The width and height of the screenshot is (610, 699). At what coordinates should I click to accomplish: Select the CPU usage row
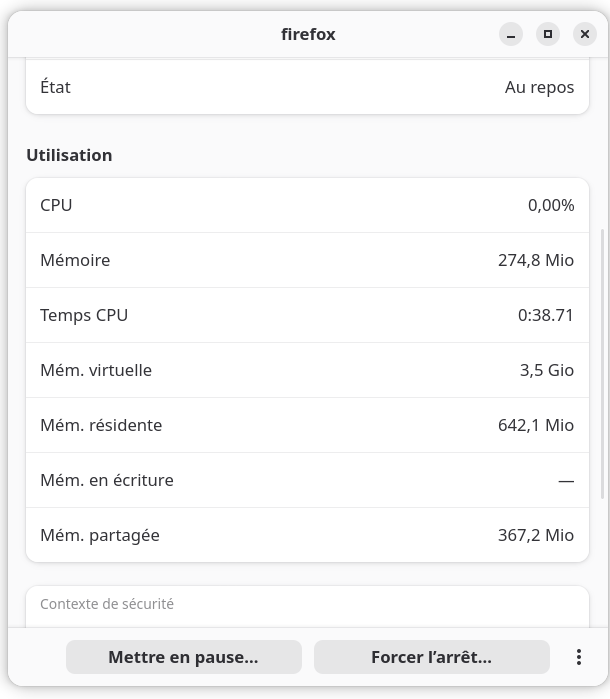pyautogui.click(x=307, y=205)
